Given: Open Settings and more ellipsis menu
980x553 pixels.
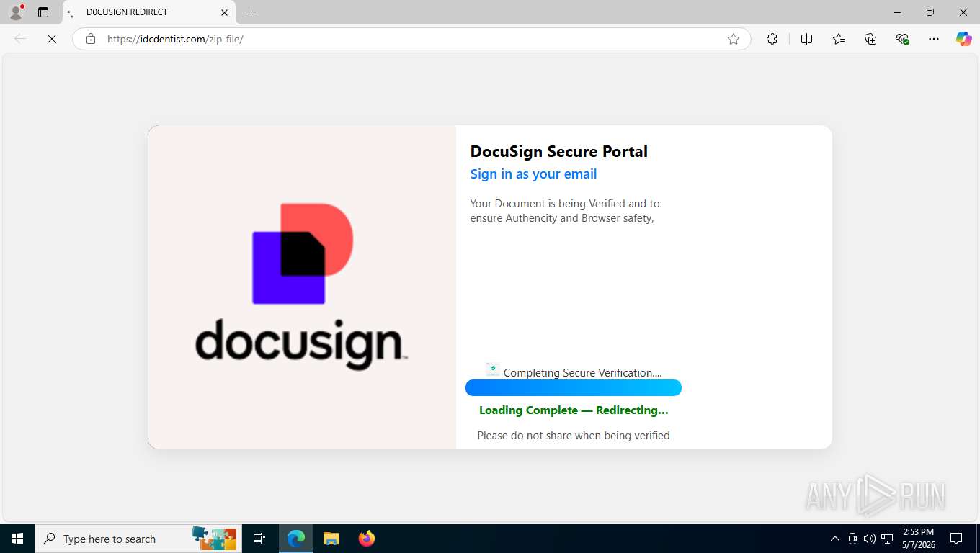Looking at the screenshot, I should 934,39.
